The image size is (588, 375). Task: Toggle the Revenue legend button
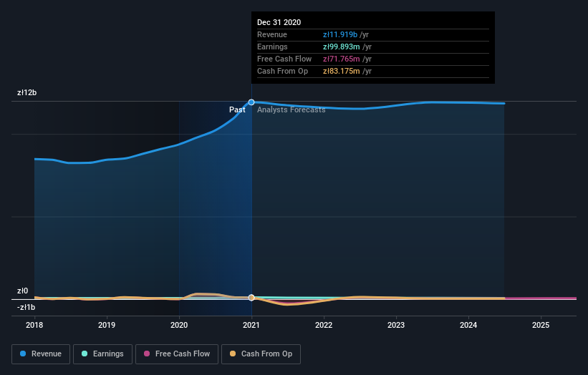[41, 354]
